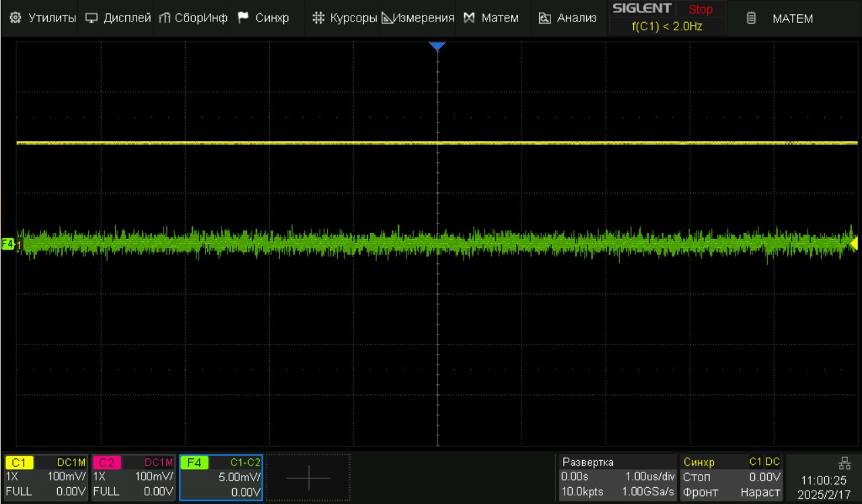Open the Дисплей monitor menu
The image size is (862, 504).
point(118,18)
